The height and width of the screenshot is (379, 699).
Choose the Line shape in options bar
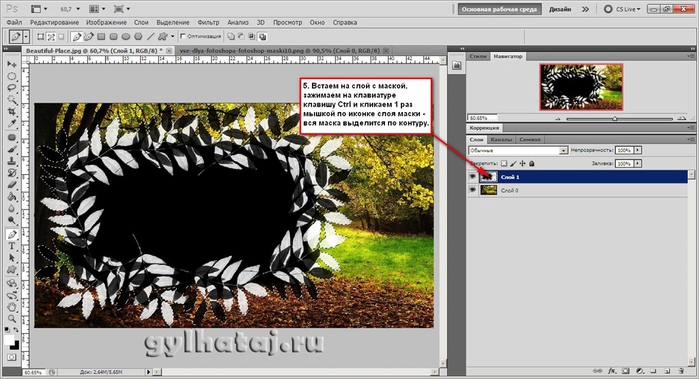(x=151, y=37)
